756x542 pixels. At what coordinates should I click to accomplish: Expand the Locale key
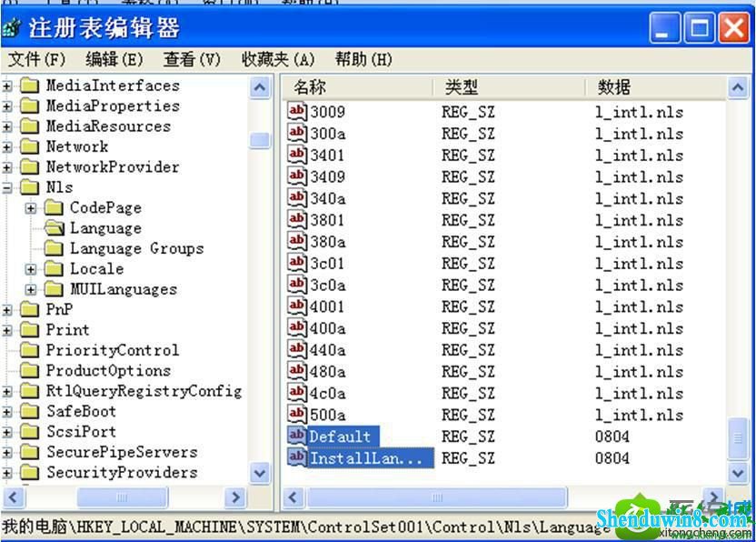coord(31,269)
